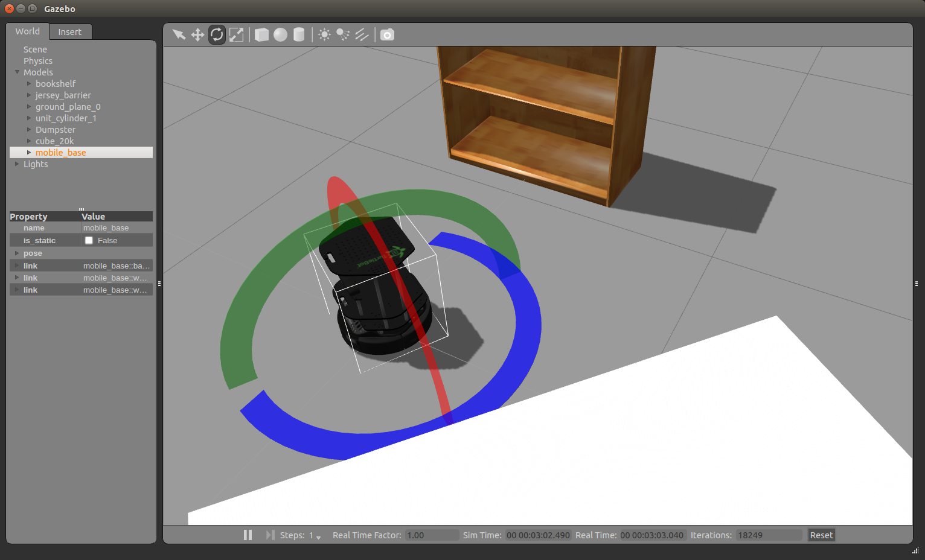Select the arrow selection mode tool

pos(179,34)
